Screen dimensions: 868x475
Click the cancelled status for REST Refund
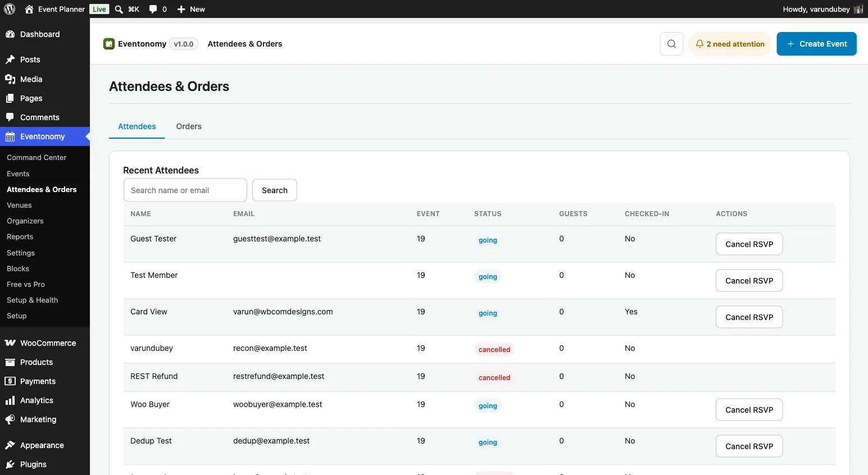click(x=494, y=377)
